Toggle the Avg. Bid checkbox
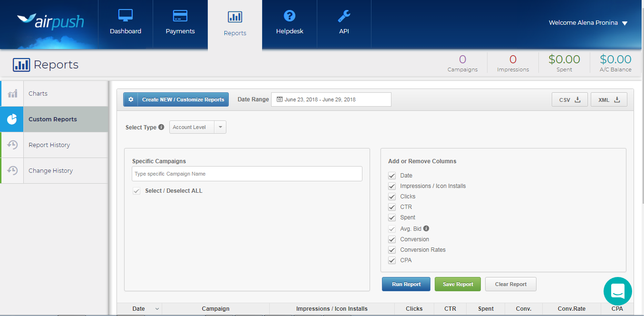The width and height of the screenshot is (644, 316). click(x=392, y=229)
